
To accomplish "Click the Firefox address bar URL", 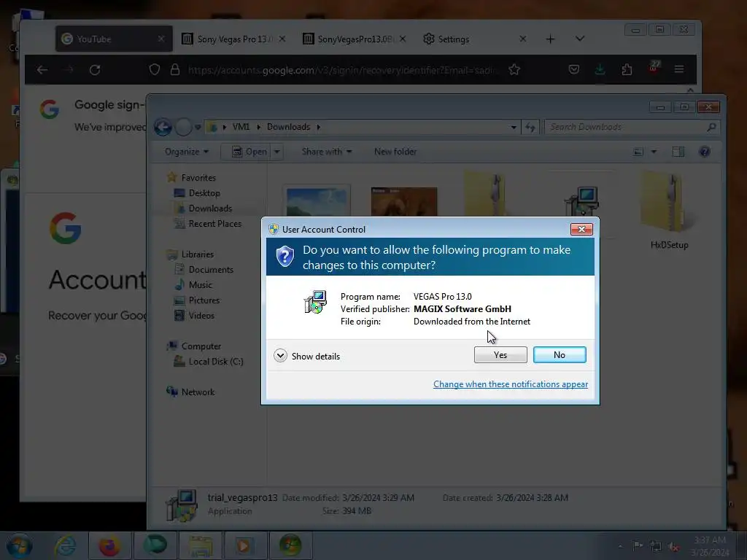I will (x=341, y=70).
